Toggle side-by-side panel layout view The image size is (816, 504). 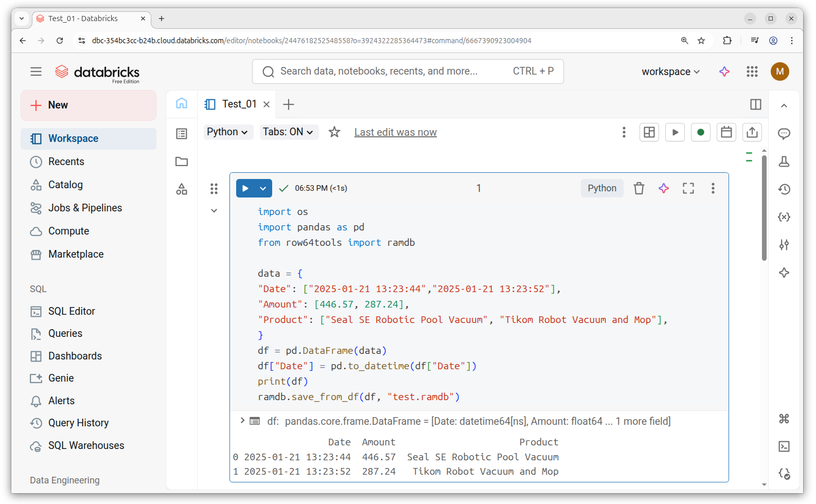coord(755,104)
